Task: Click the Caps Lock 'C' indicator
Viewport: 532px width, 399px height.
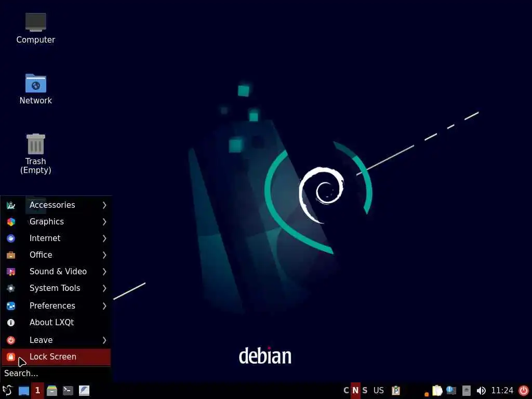Action: 346,391
